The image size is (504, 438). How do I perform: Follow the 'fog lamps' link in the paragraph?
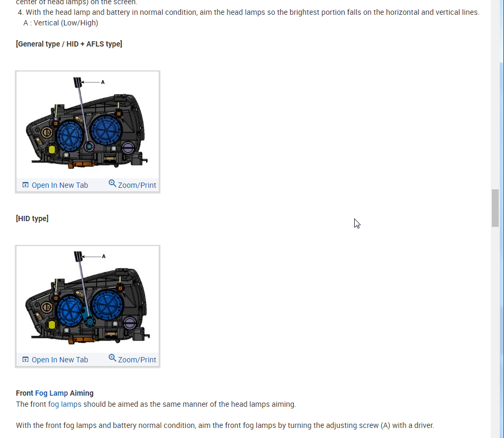pos(65,404)
